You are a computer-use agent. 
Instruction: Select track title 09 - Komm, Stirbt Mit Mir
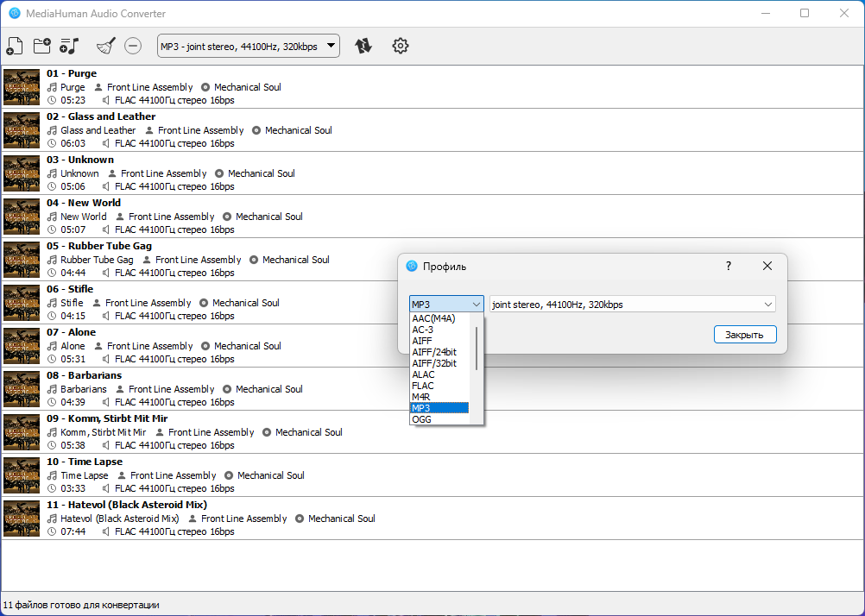[107, 418]
